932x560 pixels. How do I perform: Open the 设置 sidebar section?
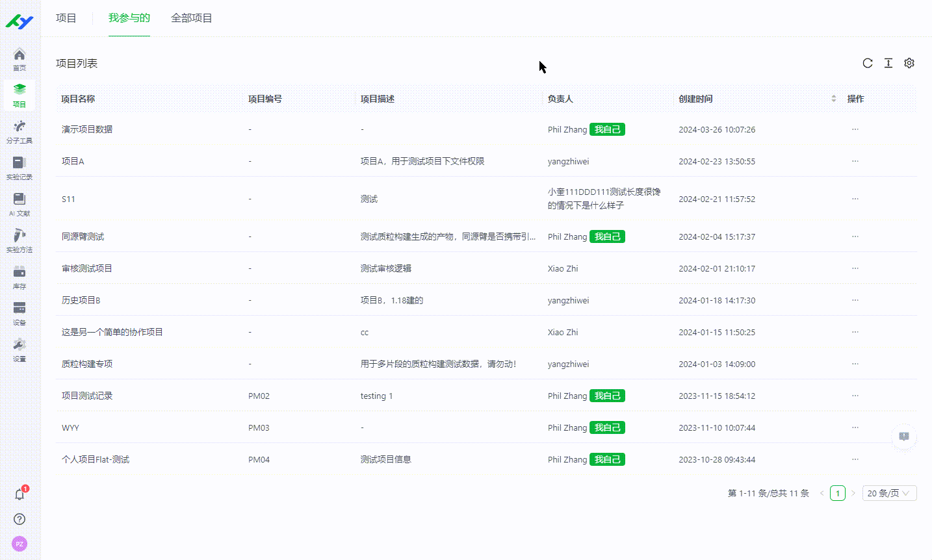pyautogui.click(x=19, y=349)
